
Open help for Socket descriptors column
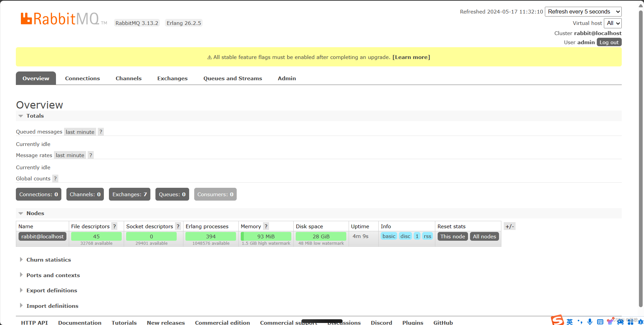178,226
